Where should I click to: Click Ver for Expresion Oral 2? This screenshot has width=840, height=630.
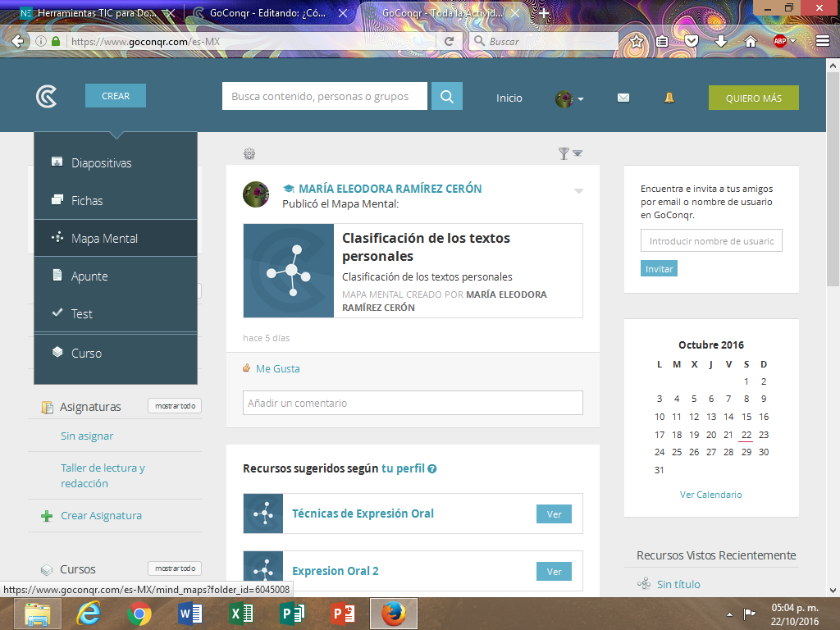(554, 571)
